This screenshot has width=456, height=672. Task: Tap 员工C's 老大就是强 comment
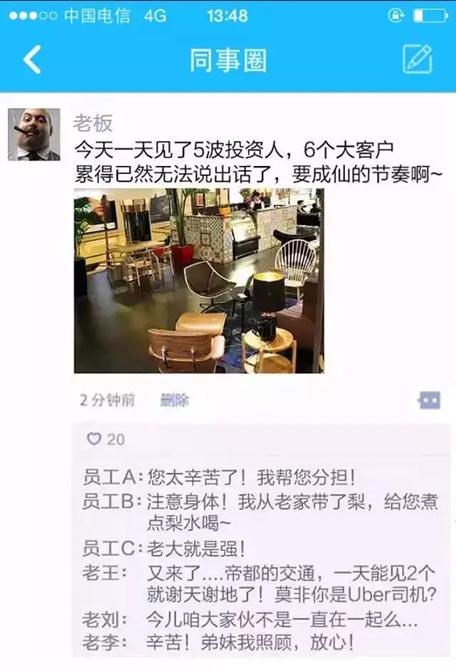[x=164, y=549]
